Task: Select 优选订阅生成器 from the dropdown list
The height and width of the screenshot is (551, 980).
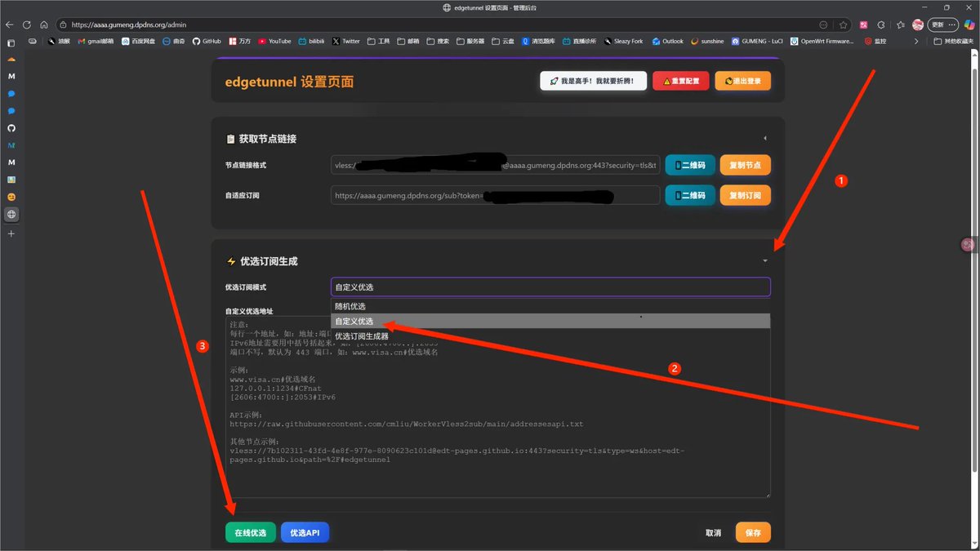Action: click(x=550, y=335)
